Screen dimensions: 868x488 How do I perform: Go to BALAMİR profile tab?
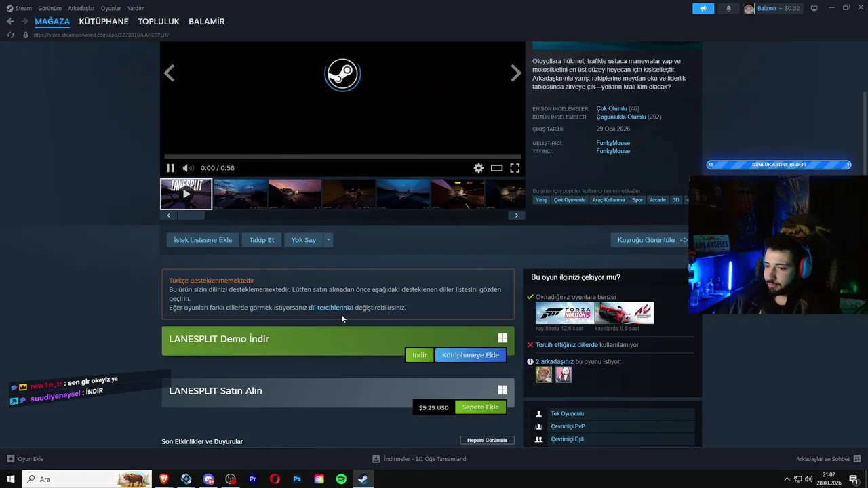point(207,22)
